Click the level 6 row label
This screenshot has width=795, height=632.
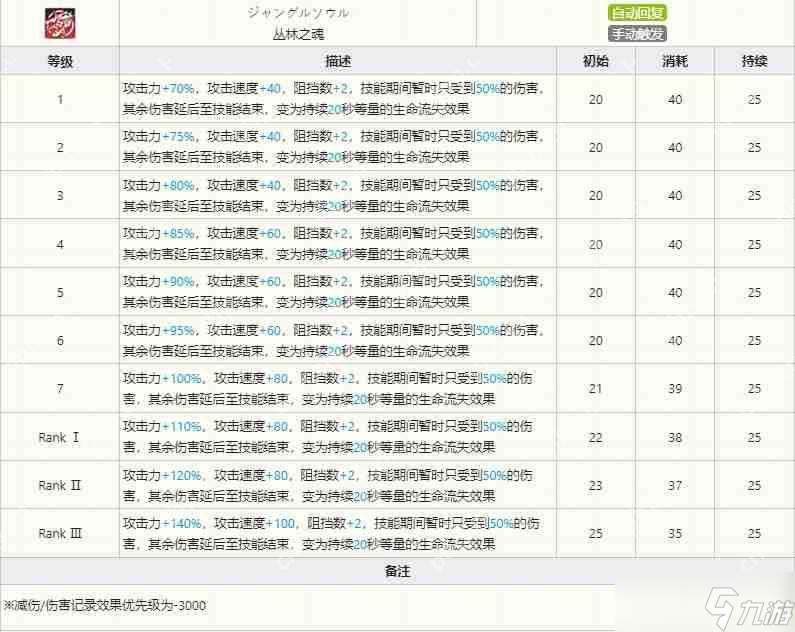coord(60,341)
